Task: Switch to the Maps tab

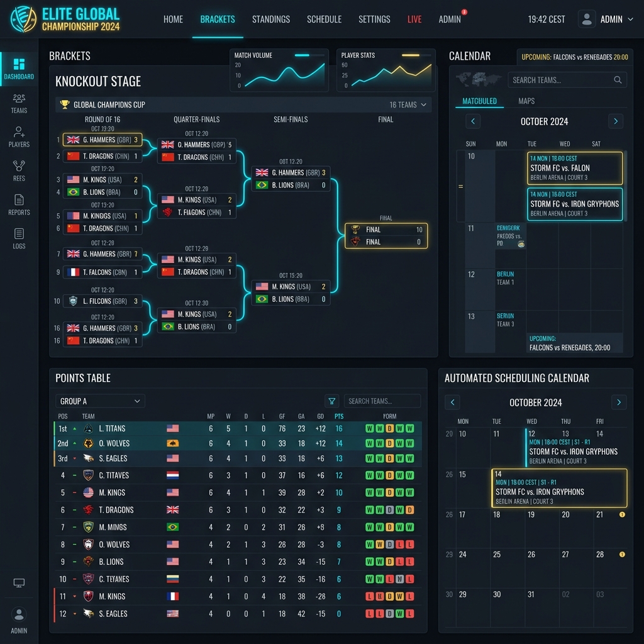Action: [526, 101]
